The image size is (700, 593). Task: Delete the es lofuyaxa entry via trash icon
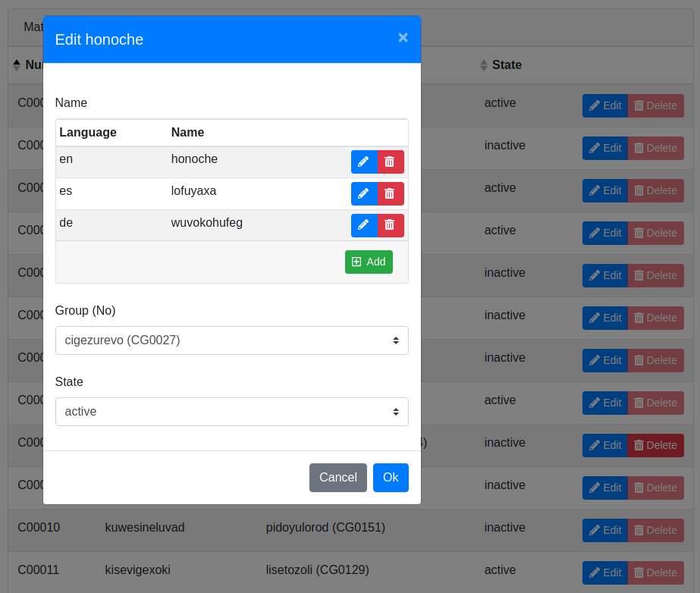(390, 193)
